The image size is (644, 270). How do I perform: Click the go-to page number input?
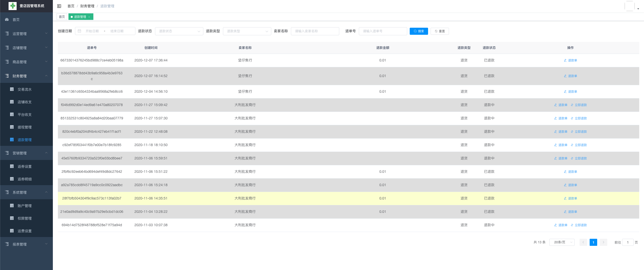[628, 242]
